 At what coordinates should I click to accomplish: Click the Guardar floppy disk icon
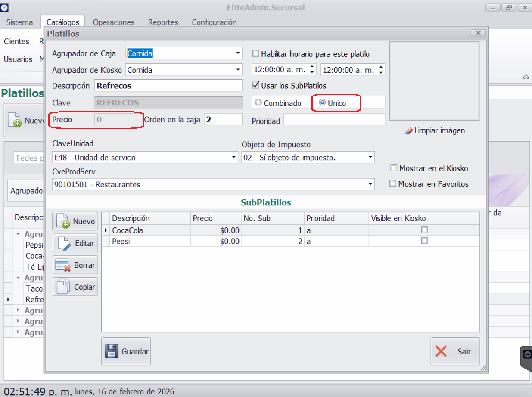[112, 351]
